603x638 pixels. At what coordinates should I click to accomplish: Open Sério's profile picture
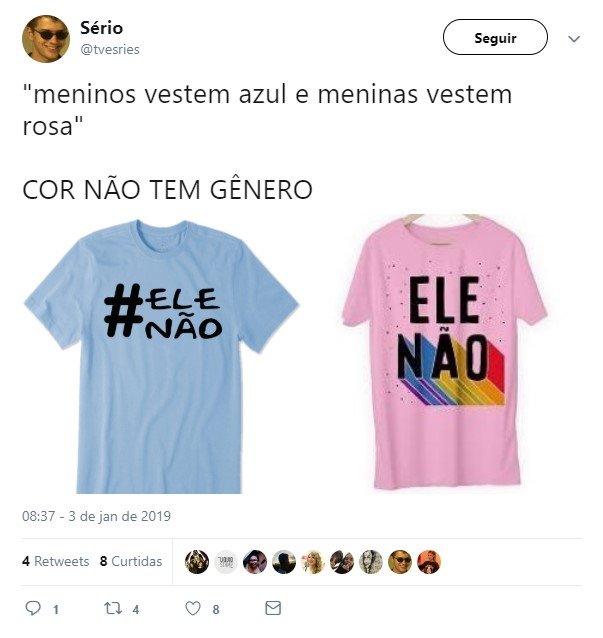tap(46, 39)
